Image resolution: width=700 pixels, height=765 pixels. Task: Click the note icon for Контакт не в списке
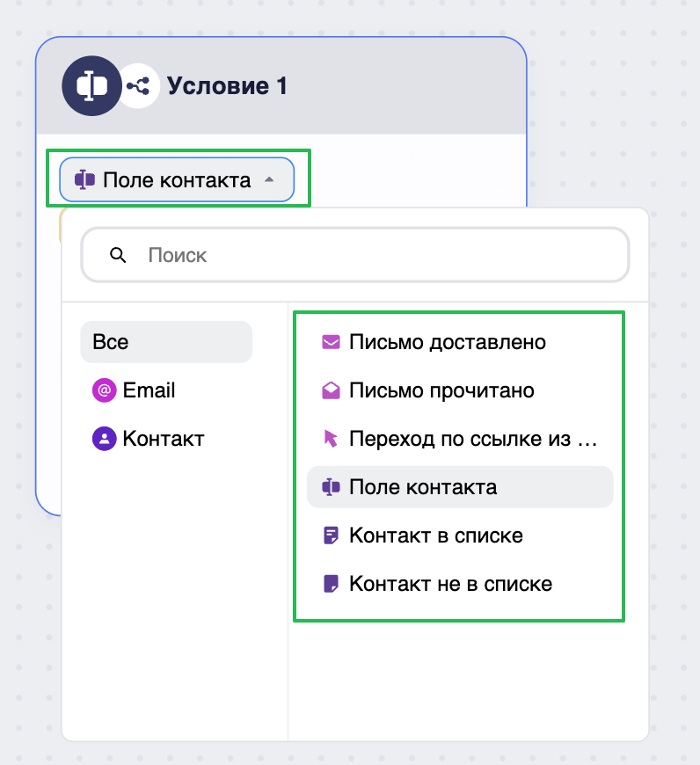331,584
